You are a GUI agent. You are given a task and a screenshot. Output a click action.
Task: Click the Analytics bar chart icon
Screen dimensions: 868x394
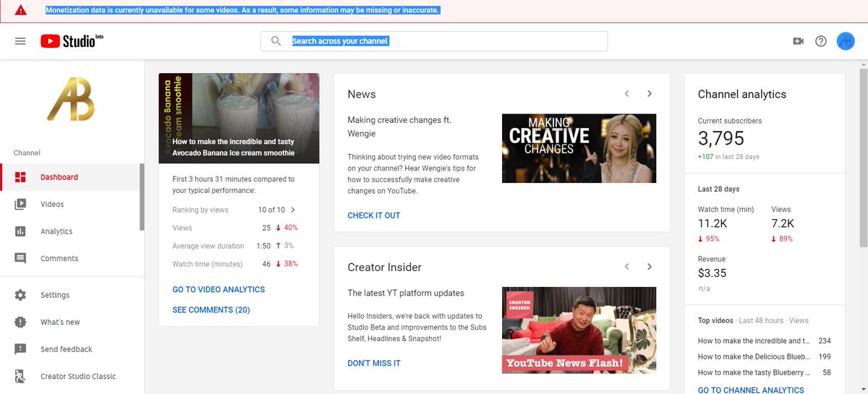point(20,231)
